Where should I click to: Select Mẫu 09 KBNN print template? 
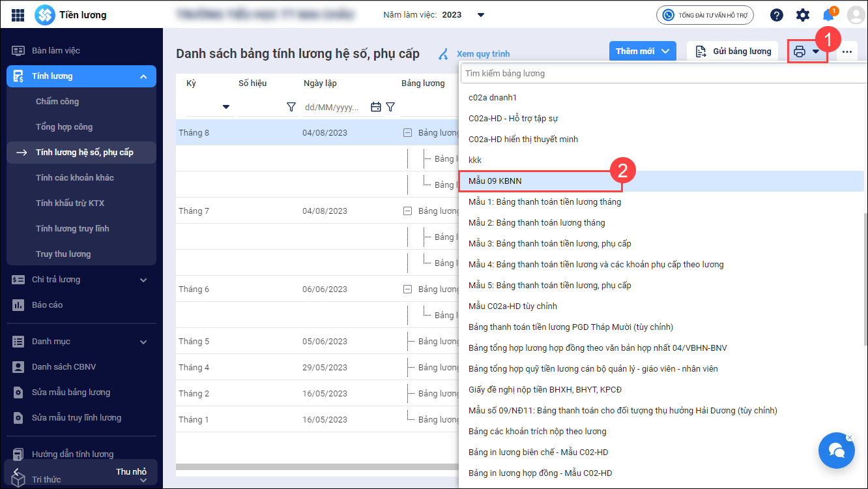click(661, 181)
